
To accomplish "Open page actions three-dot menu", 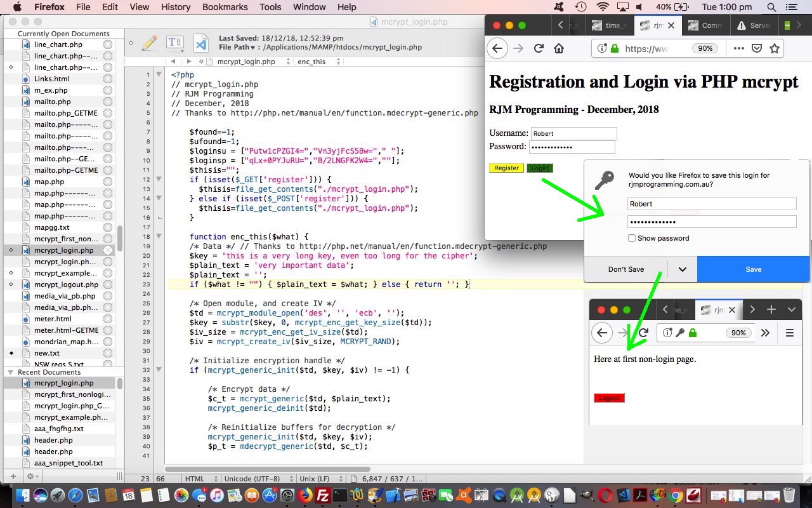I will click(x=739, y=48).
